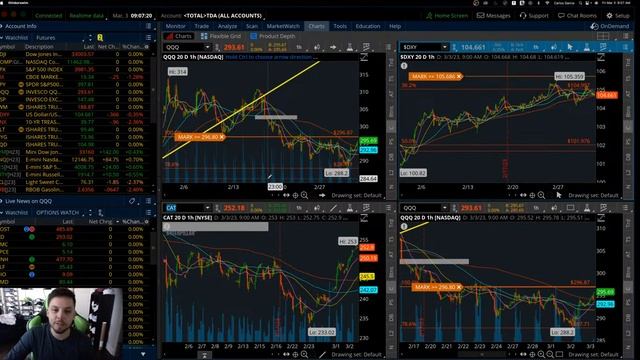Image resolution: width=640 pixels, height=360 pixels.
Task: Select the Dow Jones watchlist row
Action: pos(76,54)
